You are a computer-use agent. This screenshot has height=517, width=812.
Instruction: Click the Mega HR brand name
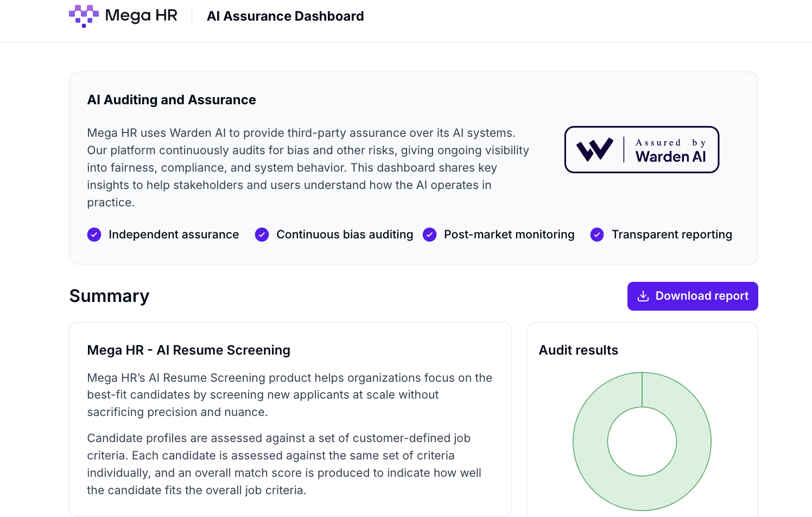click(141, 15)
